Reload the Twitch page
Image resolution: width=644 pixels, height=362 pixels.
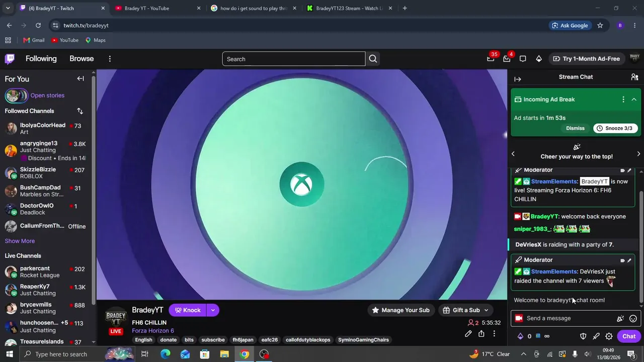coord(38,25)
